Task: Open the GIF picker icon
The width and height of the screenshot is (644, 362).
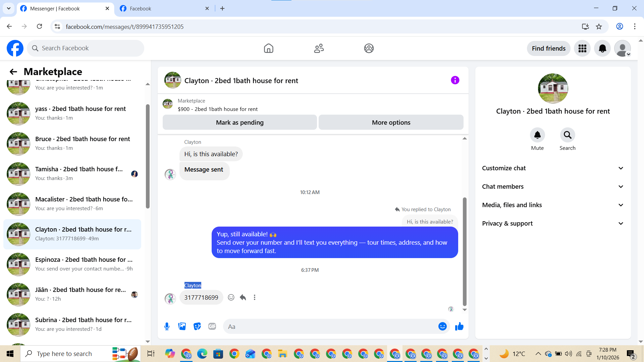Action: 212,326
